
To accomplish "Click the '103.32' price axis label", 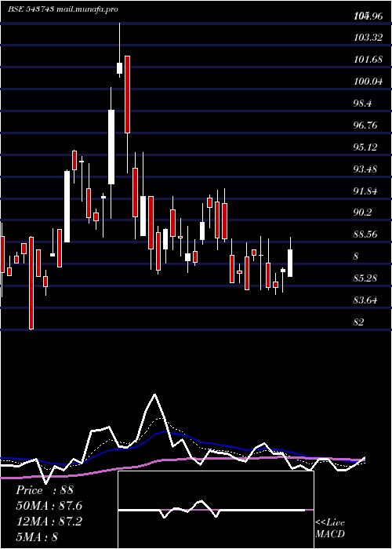I will (368, 38).
